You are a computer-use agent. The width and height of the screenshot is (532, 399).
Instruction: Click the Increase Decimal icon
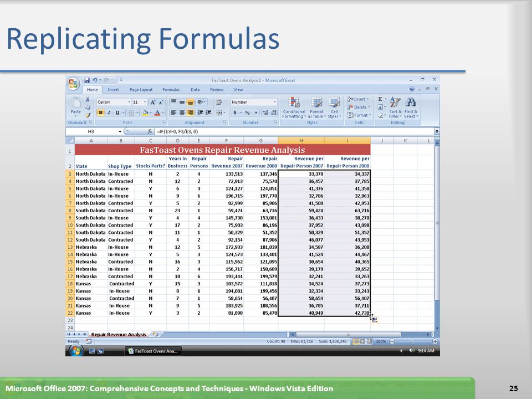[265, 112]
